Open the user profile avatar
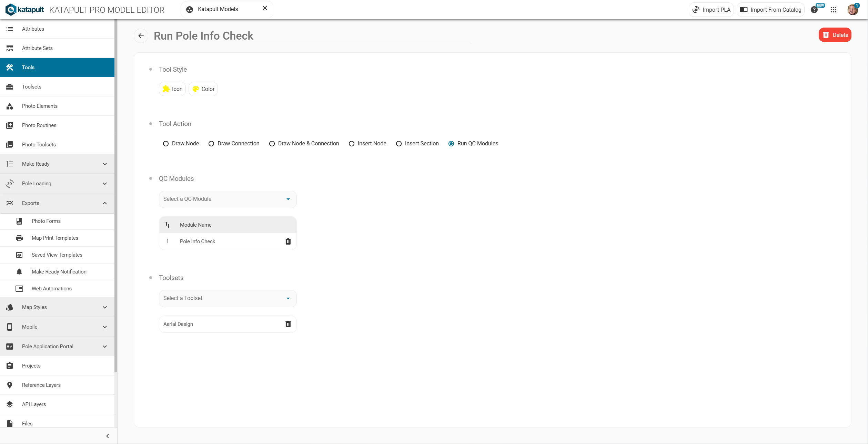The width and height of the screenshot is (868, 444). [852, 10]
